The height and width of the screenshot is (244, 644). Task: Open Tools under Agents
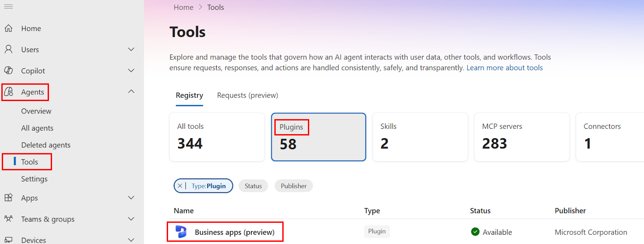point(30,162)
